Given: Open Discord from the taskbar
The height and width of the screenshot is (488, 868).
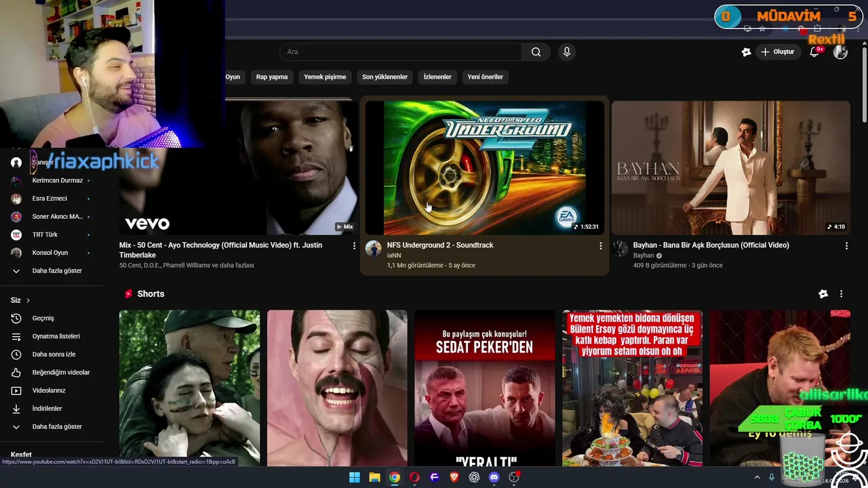Looking at the screenshot, I should coord(494,477).
